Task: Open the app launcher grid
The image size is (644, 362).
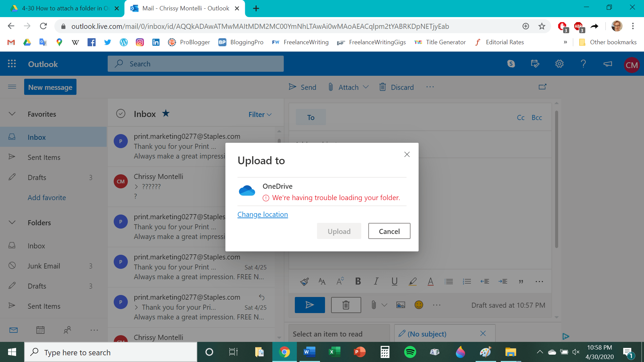Action: (x=12, y=64)
